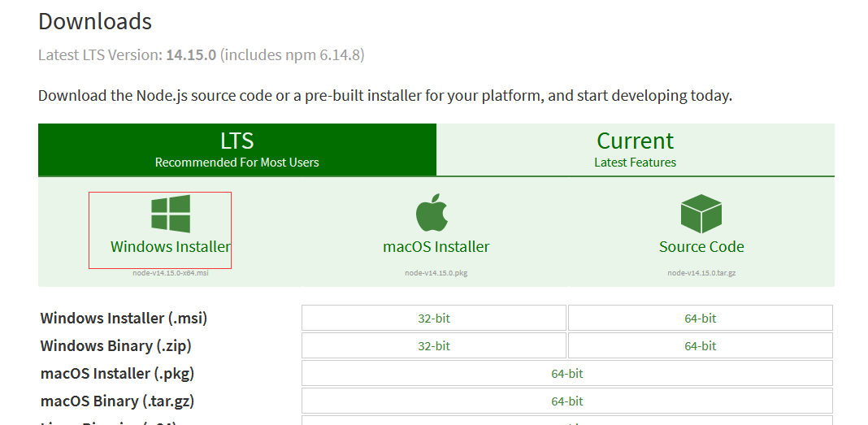Viewport: 868px width, 425px height.
Task: Click node-v14.15.0.pkg filename text
Action: pyautogui.click(x=436, y=273)
